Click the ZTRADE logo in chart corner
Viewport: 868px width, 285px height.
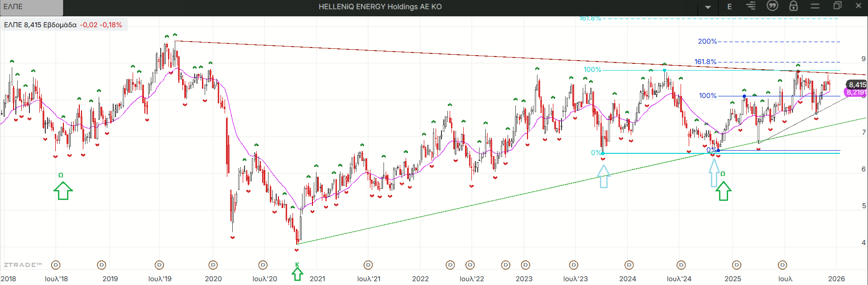click(x=23, y=265)
